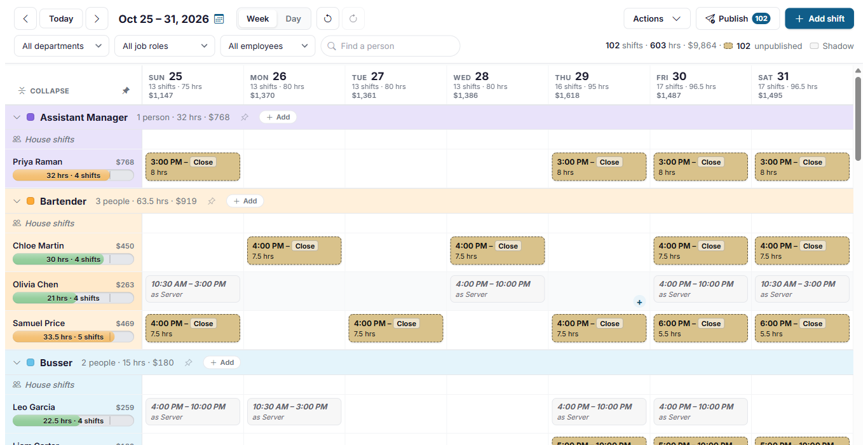Pin the Busser section
The height and width of the screenshot is (445, 868).
point(188,362)
